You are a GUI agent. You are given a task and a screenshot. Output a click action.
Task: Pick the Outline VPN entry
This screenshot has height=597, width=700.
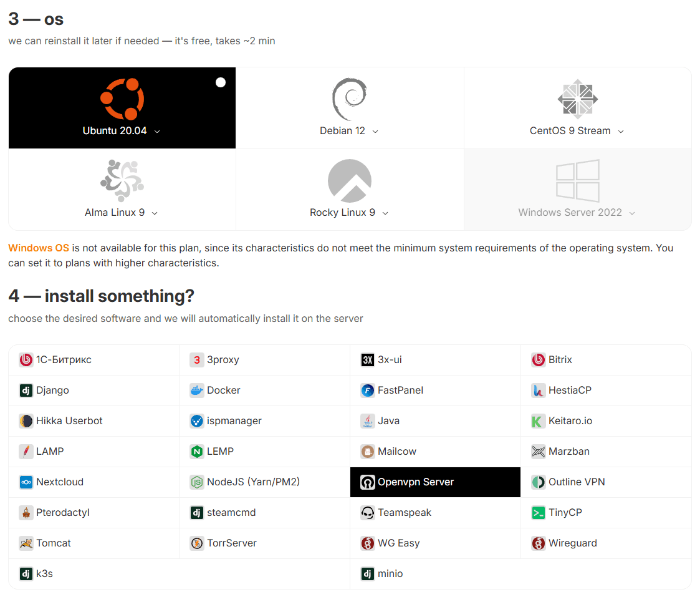pyautogui.click(x=576, y=482)
